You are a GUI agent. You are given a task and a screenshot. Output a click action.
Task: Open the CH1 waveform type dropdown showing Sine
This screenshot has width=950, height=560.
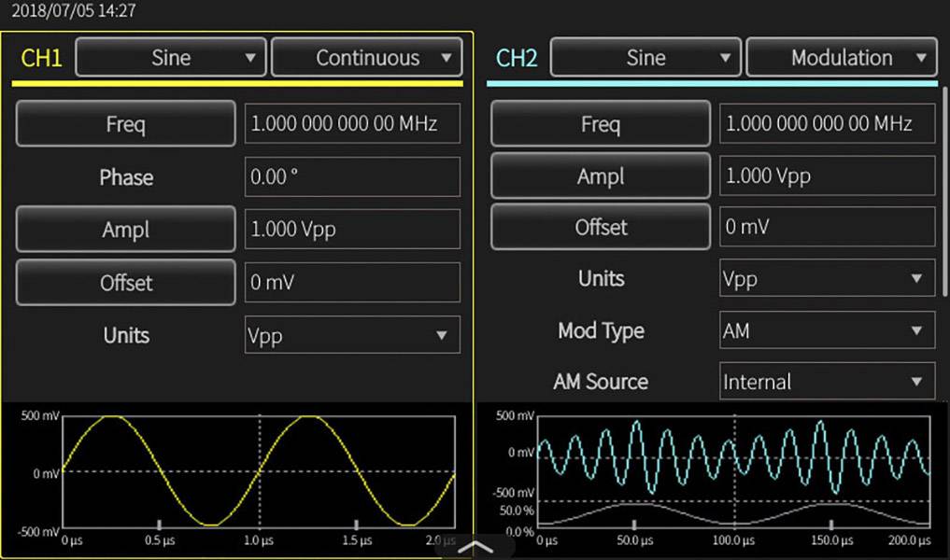(x=170, y=57)
